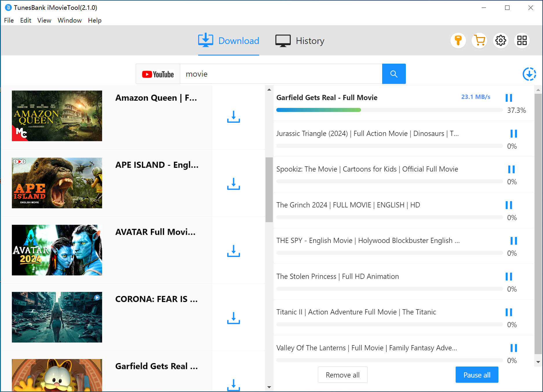Click the circular download queue icon
Viewport: 543px width, 392px height.
pos(529,74)
